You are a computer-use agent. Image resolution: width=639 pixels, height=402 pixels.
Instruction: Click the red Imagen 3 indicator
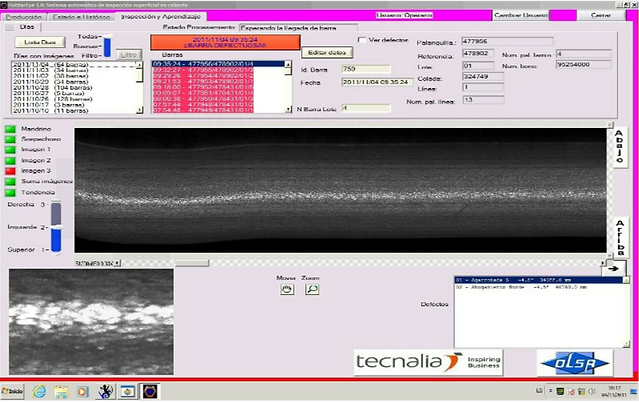point(10,171)
